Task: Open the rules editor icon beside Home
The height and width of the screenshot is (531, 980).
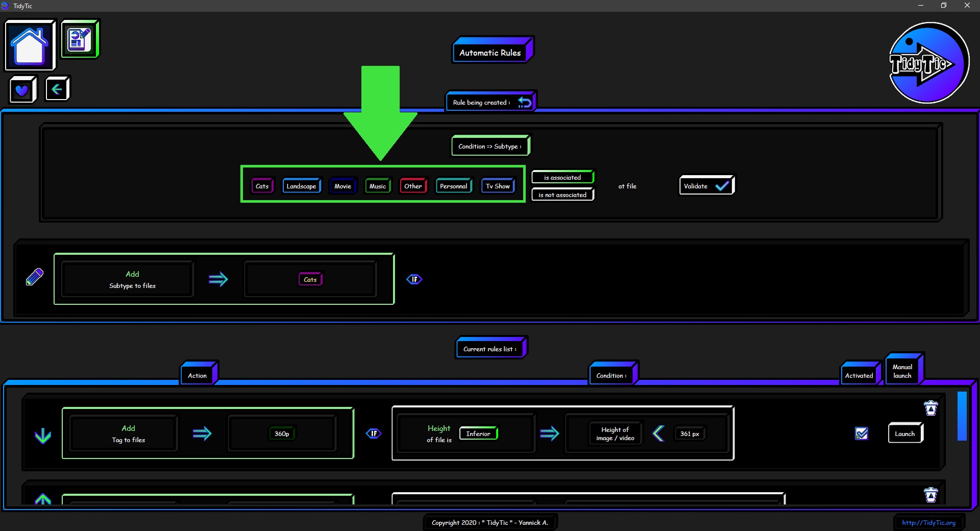Action: point(80,39)
